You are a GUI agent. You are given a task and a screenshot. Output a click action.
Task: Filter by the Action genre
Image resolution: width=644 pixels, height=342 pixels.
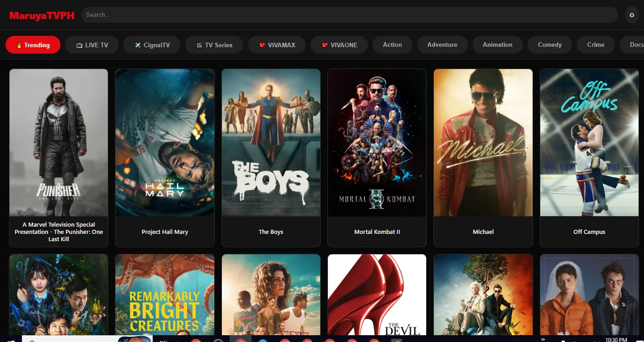pyautogui.click(x=392, y=45)
